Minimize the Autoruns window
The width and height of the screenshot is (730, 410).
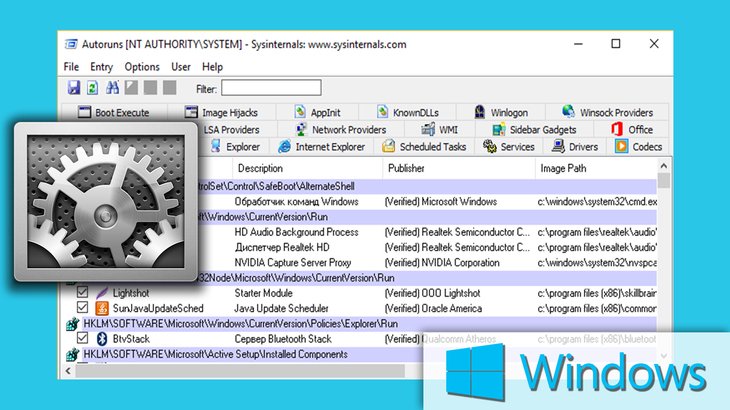coord(578,44)
